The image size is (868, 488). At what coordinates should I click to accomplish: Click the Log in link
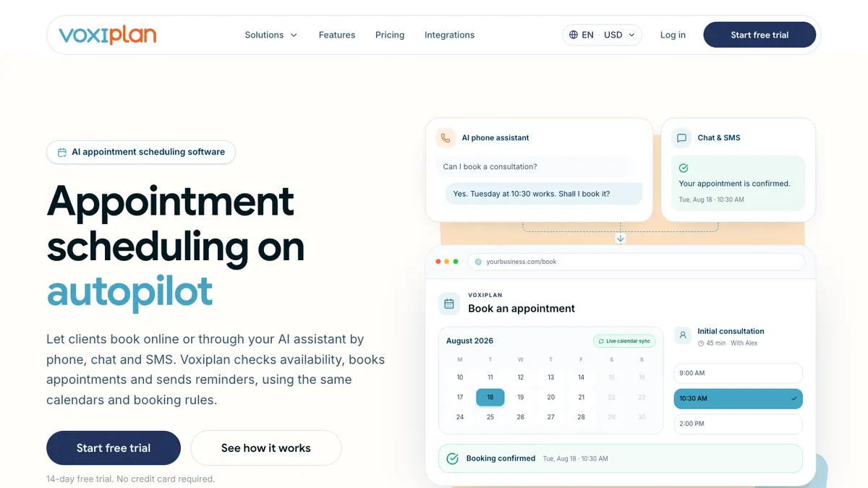pyautogui.click(x=673, y=35)
